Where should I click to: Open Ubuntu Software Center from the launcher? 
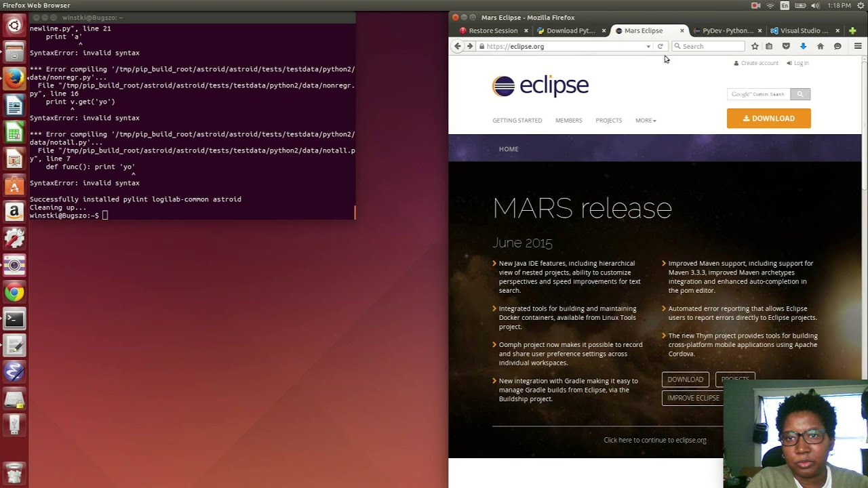pyautogui.click(x=14, y=186)
